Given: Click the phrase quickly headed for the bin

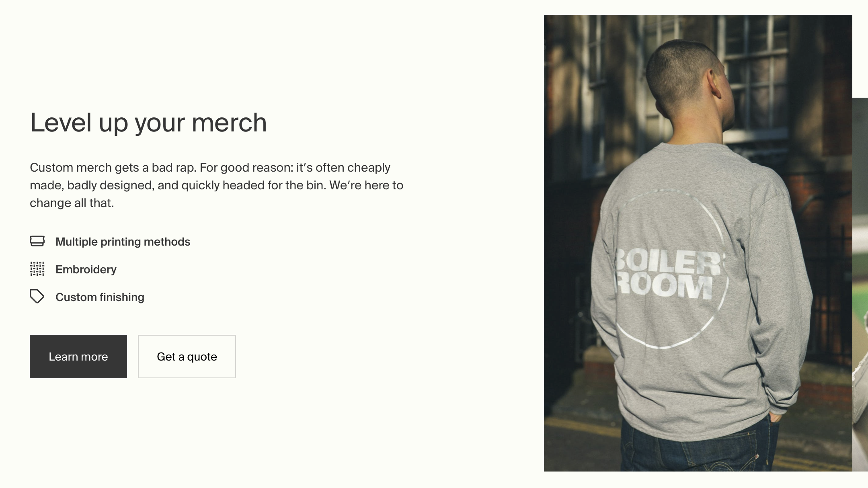Looking at the screenshot, I should (x=253, y=185).
